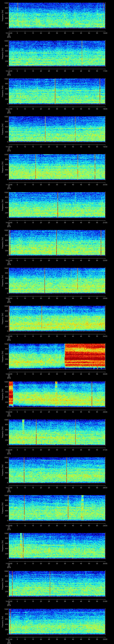Image resolution: width=114 pixels, height=644 pixels.
Task: Click the 14:27:00 time axis label
Action: click(x=9, y=488)
